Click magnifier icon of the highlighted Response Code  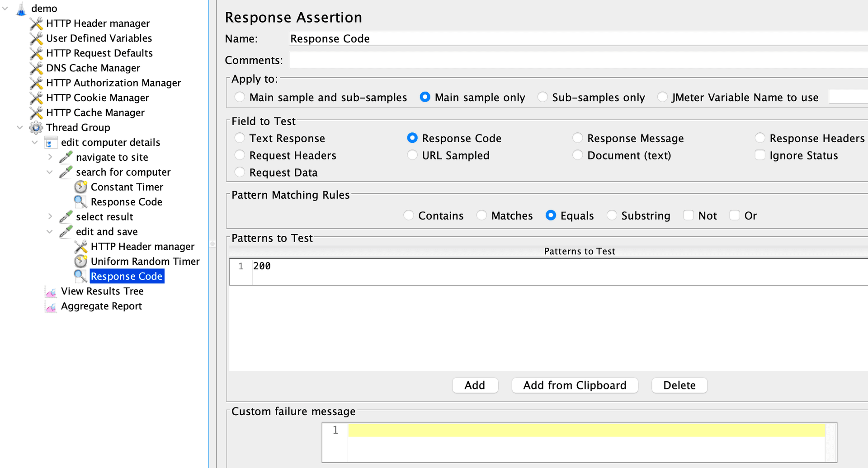80,276
